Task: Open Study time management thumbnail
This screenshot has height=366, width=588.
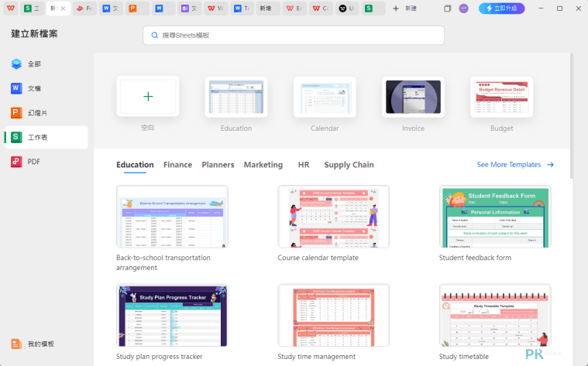Action: pyautogui.click(x=334, y=316)
